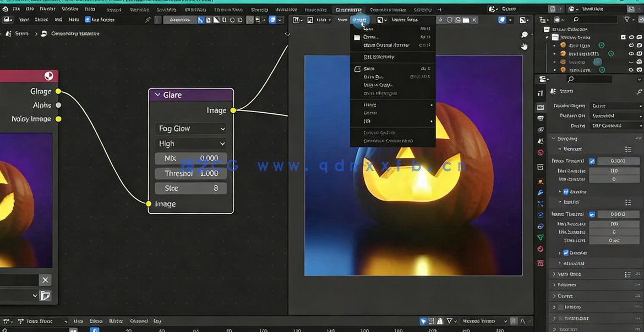Click the Mix value slider on the Glare node
Screen dimensions: 644x332
coord(190,158)
